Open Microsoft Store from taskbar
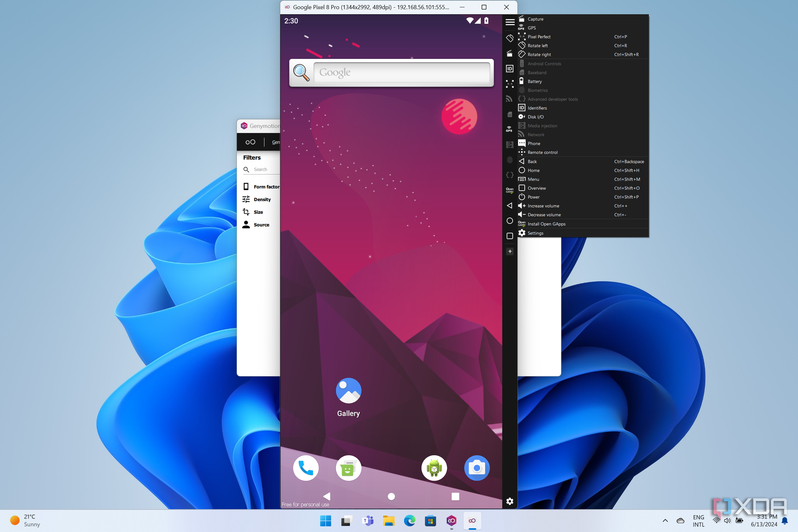 pos(430,521)
